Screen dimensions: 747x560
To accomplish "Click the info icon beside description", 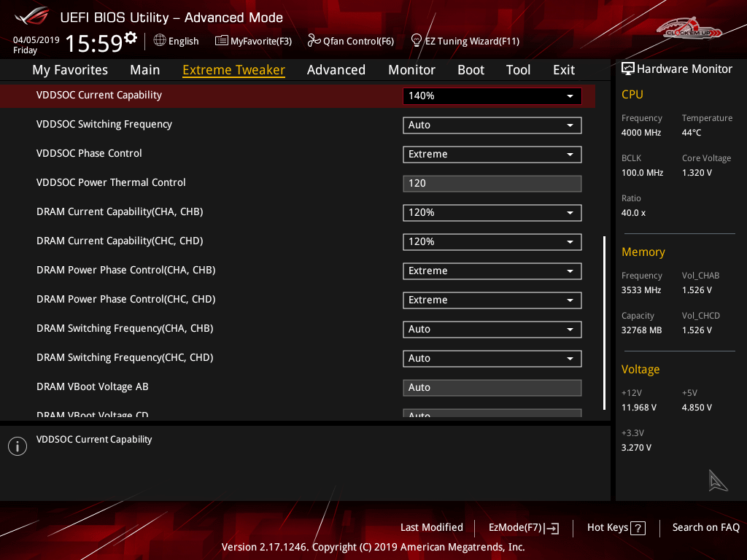I will [x=18, y=446].
